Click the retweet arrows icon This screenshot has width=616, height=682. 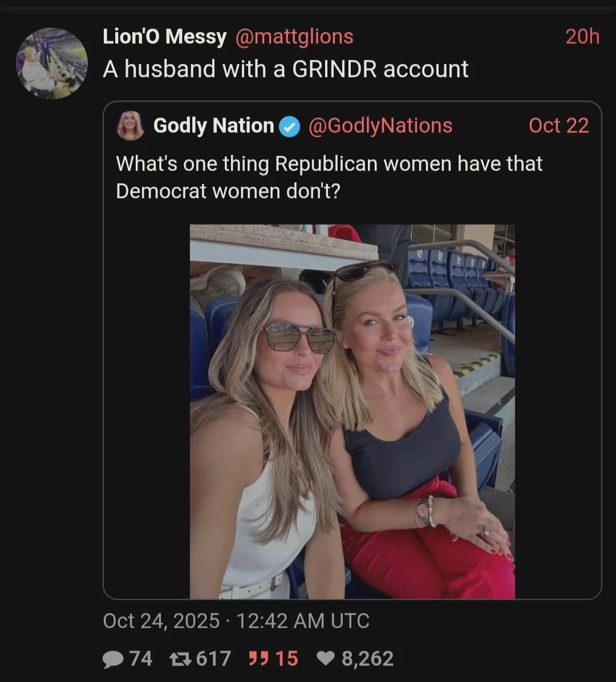click(x=180, y=659)
